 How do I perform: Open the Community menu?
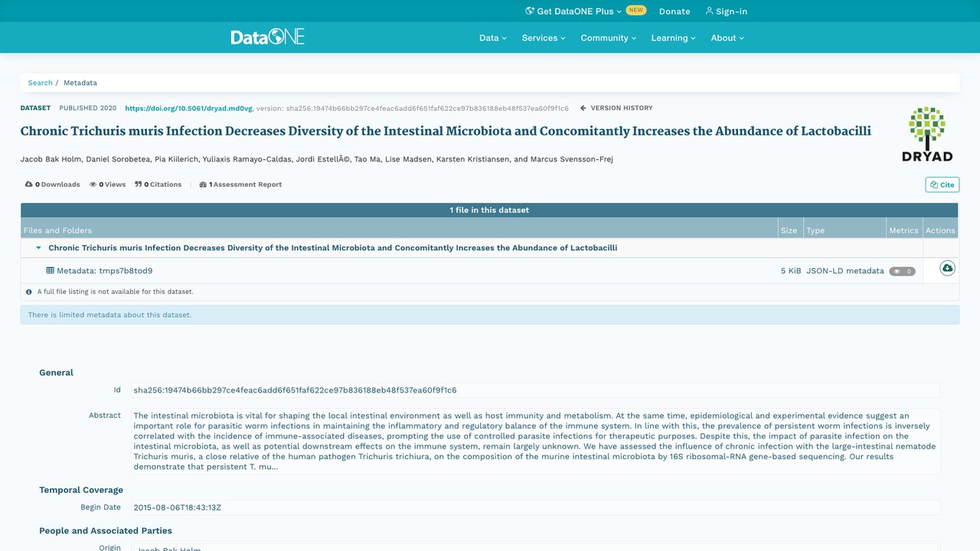(609, 37)
